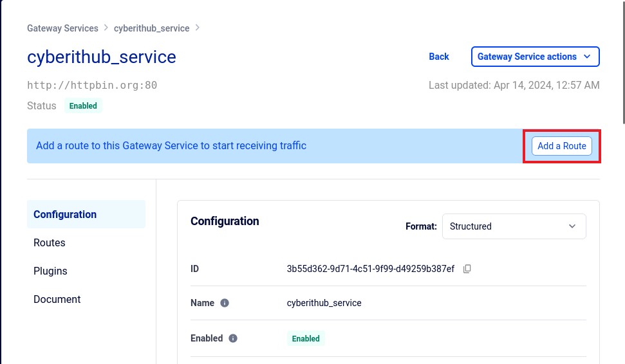This screenshot has height=364, width=625.
Task: Show info tooltip for the Enabled field
Action: [x=233, y=338]
